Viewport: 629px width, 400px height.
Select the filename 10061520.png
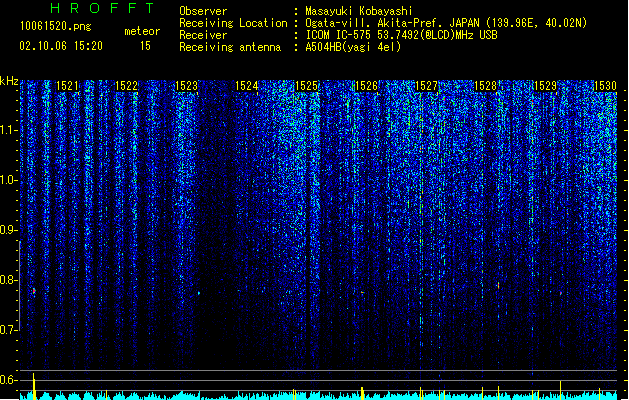(x=55, y=27)
